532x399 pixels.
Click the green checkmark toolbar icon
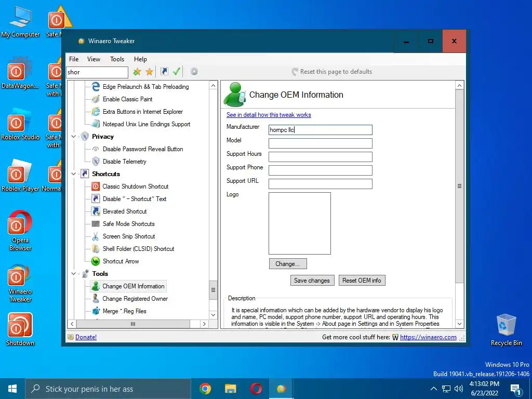[177, 72]
